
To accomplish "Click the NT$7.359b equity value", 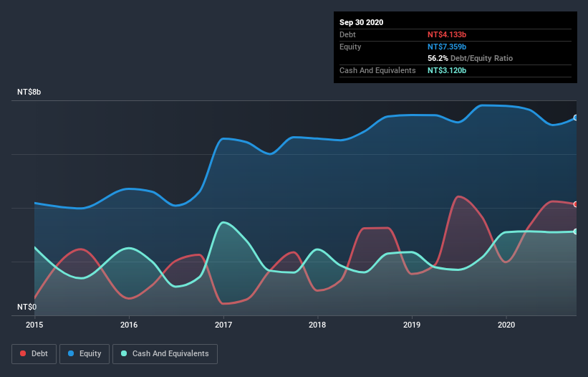I will 447,47.
